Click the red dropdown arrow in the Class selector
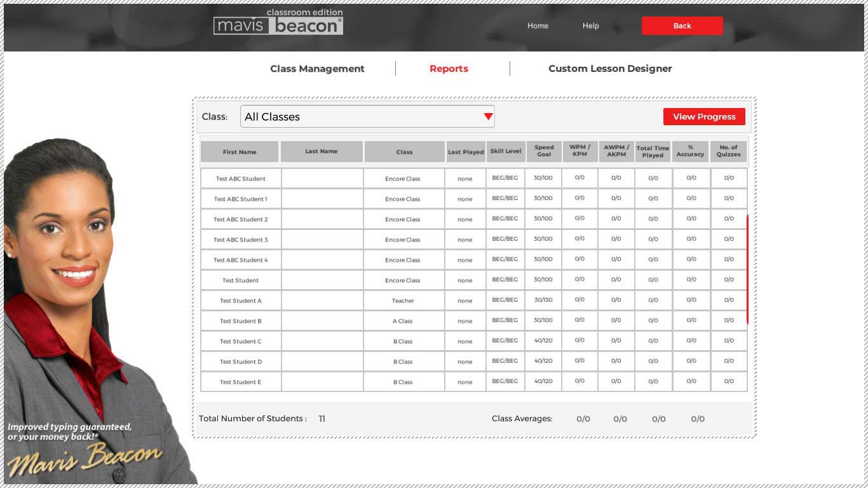The image size is (868, 488). click(x=488, y=116)
